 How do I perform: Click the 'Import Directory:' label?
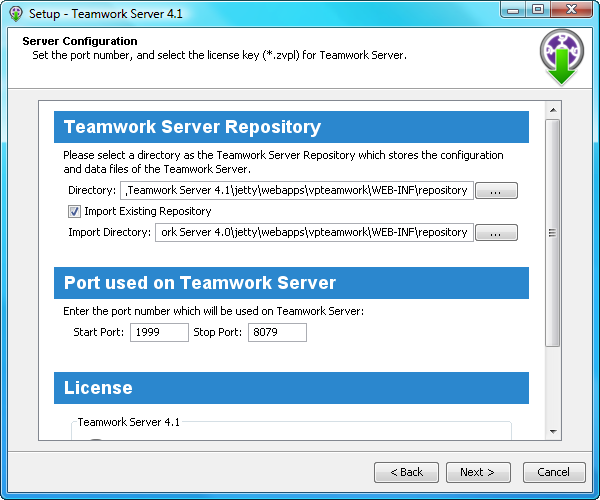click(109, 233)
